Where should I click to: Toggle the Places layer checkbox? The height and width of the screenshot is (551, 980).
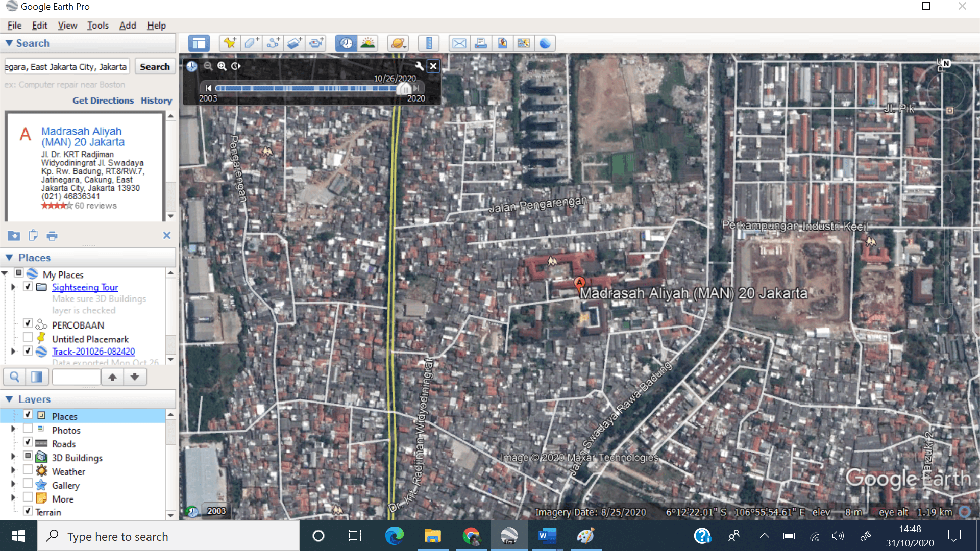tap(28, 415)
